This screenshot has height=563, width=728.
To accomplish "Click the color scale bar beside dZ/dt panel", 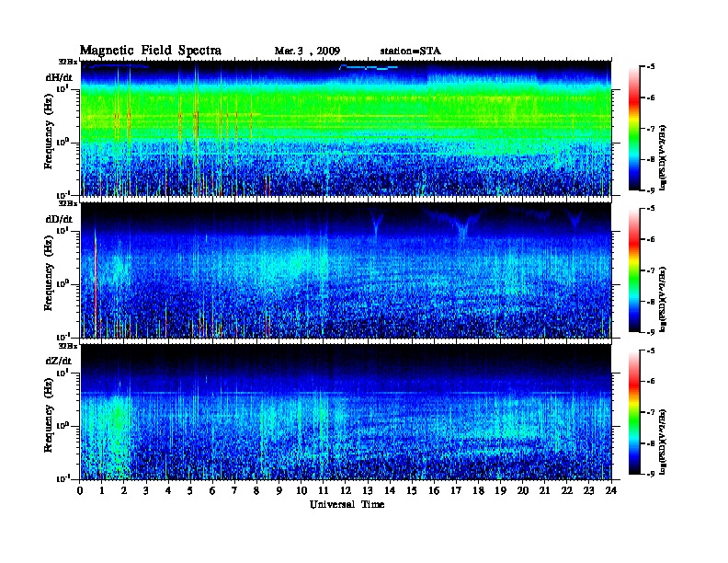I will [x=634, y=412].
